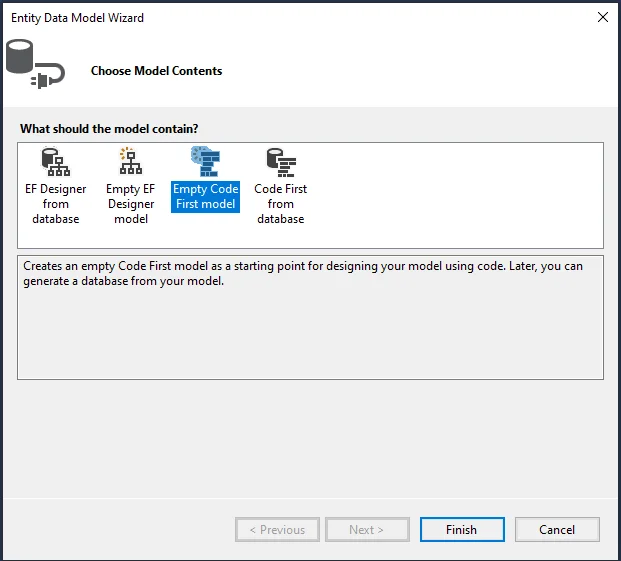Click the disabled Previous button

(x=277, y=529)
